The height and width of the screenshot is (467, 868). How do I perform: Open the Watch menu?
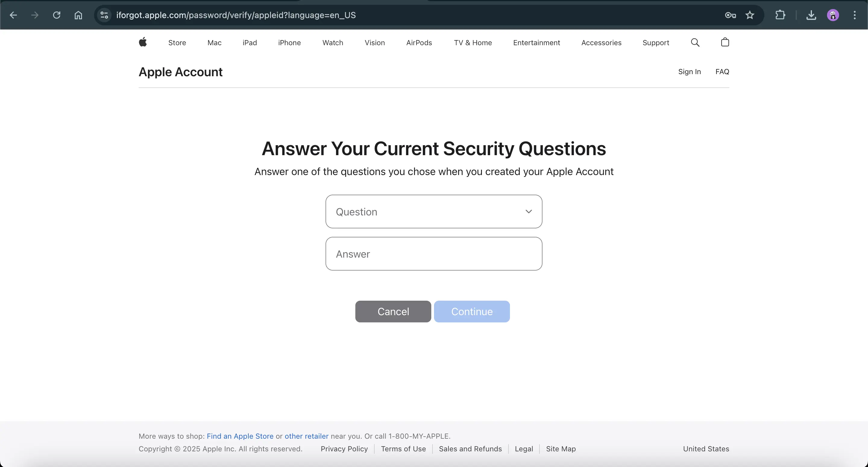(x=332, y=43)
